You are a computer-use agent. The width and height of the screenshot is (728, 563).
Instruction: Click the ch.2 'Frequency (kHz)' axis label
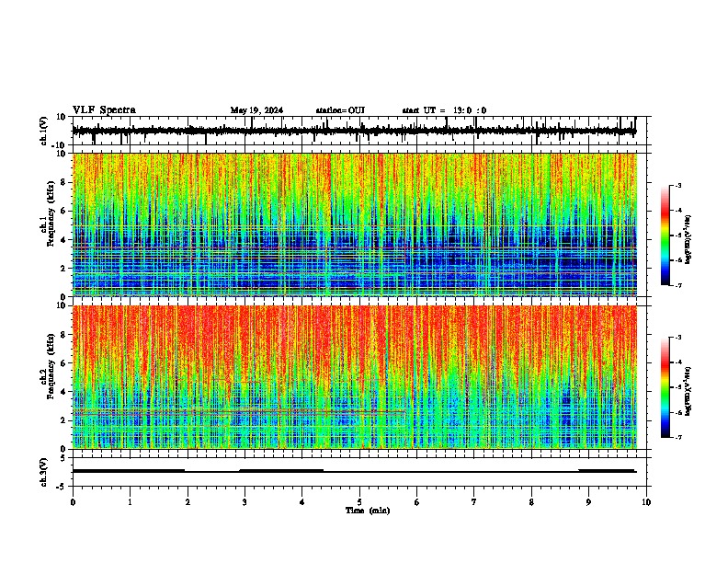[51, 366]
